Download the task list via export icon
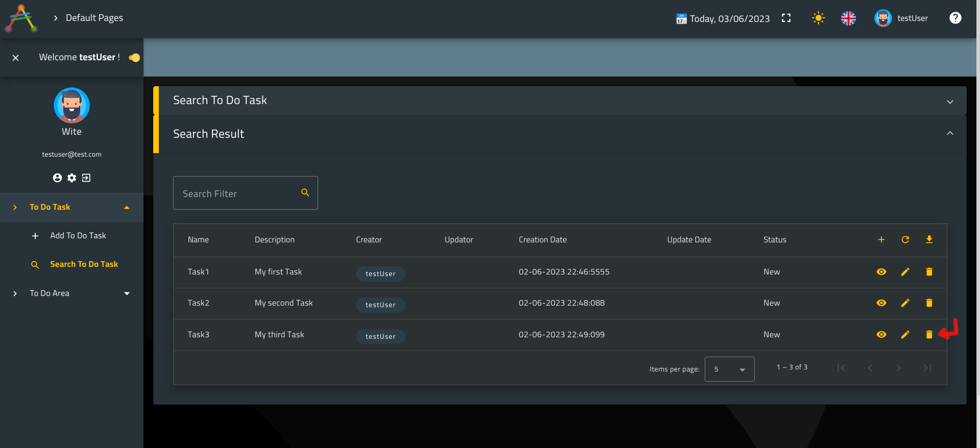 (929, 240)
